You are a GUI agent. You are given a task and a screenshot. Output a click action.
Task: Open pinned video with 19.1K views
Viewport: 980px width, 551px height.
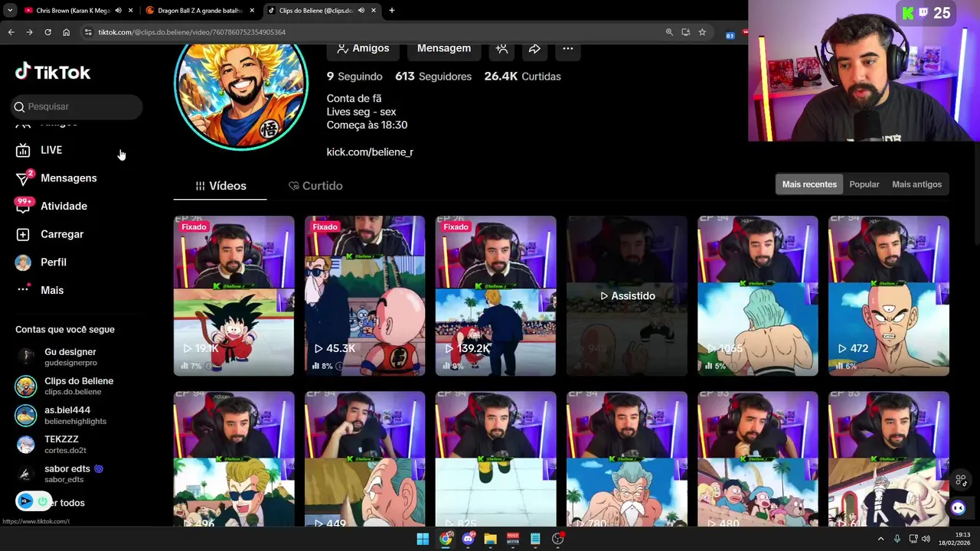(234, 295)
